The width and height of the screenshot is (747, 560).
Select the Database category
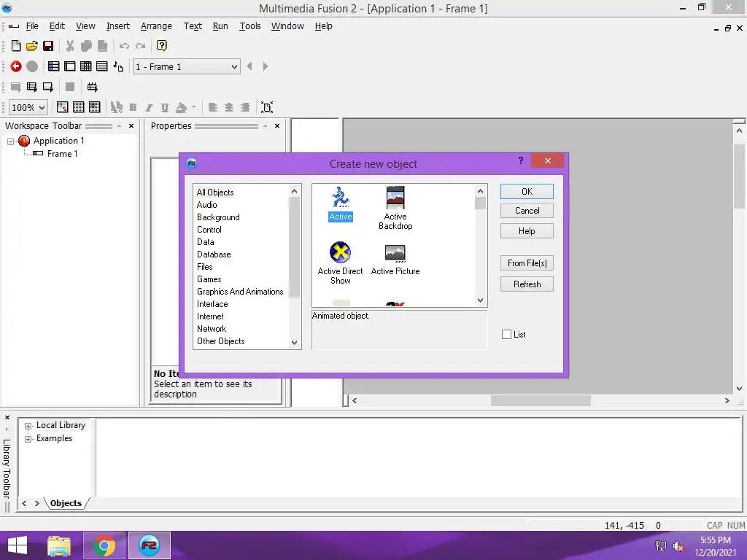pyautogui.click(x=214, y=254)
